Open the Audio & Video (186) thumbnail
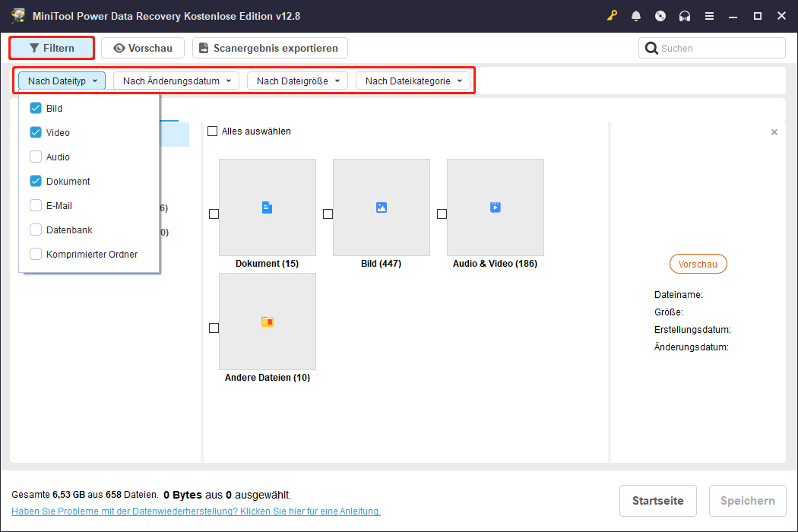This screenshot has height=532, width=798. click(496, 207)
